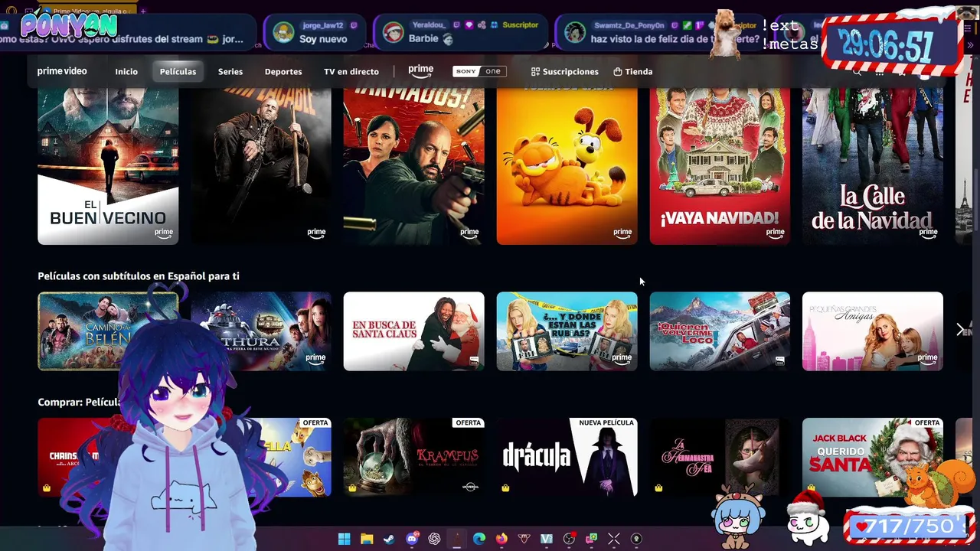Go to the Inicio tab
980x551 pixels.
tap(126, 71)
